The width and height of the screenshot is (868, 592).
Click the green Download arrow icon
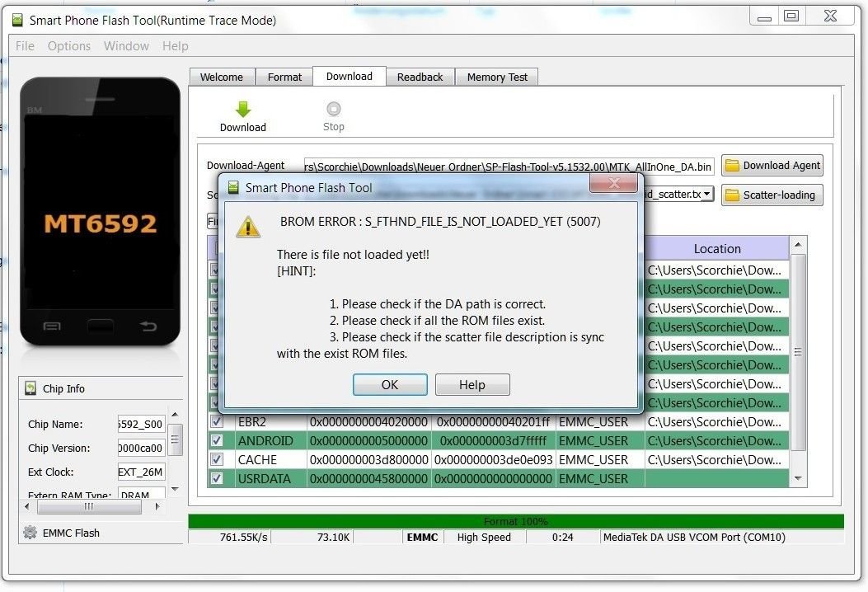(x=242, y=109)
